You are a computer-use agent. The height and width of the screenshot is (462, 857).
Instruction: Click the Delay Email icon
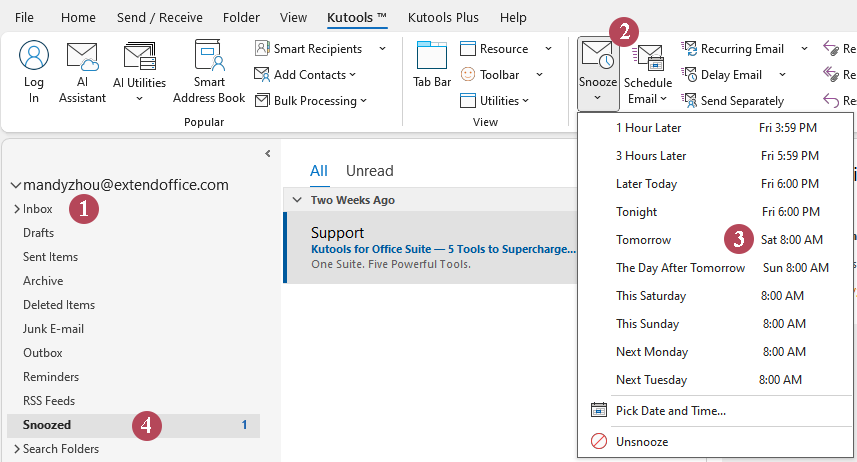pos(689,74)
